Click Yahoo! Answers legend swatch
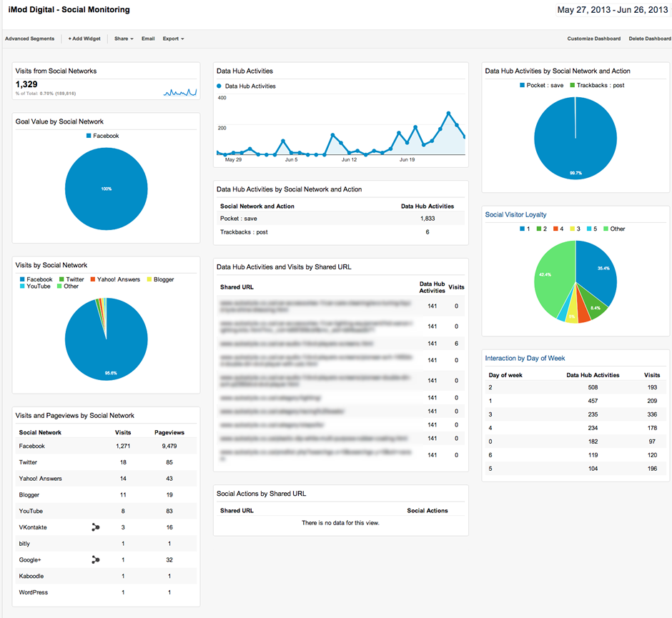 (92, 279)
